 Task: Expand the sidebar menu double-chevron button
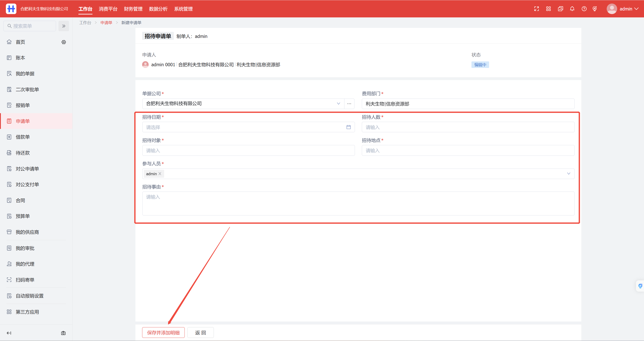(x=64, y=26)
